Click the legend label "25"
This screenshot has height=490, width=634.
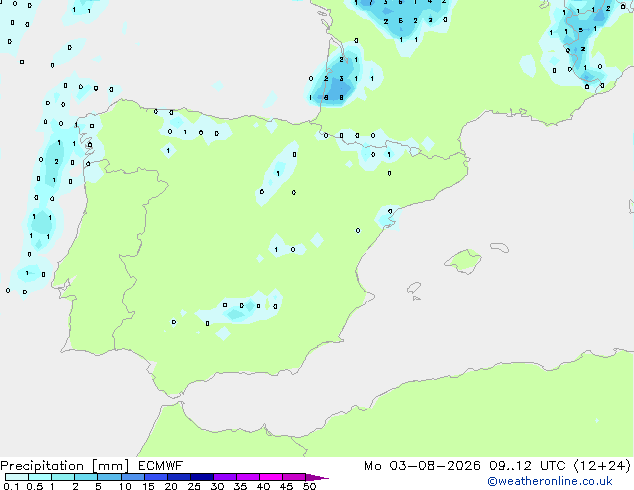(194, 486)
